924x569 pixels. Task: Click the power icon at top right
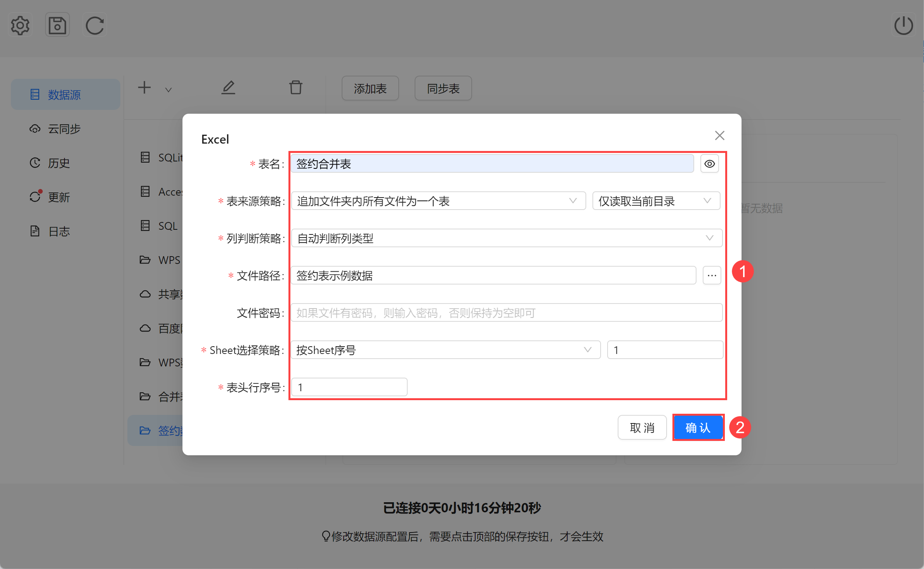[x=903, y=26]
